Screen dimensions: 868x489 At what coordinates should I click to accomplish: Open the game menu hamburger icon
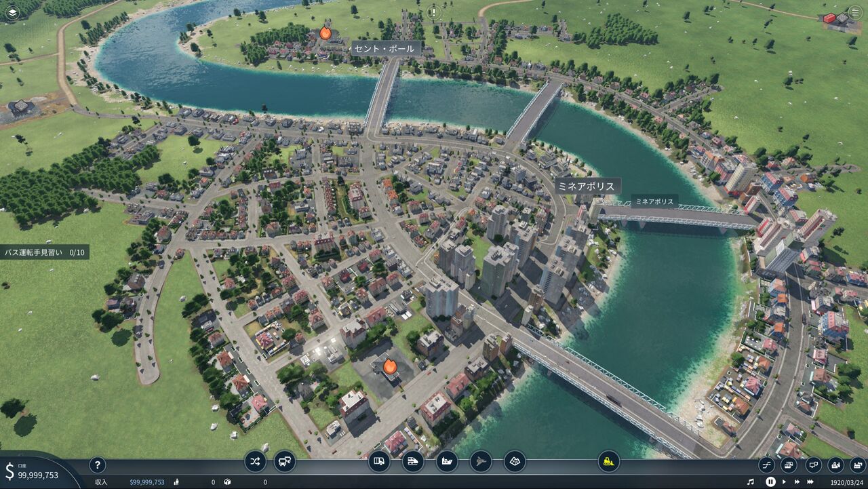tap(856, 13)
